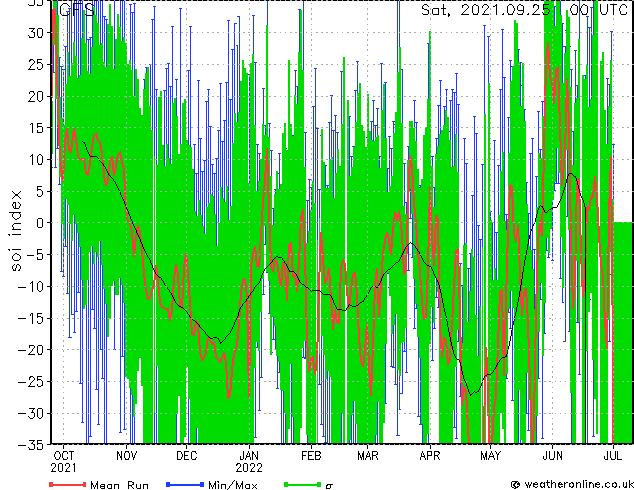Click the APR month label
The image size is (634, 490).
[429, 456]
